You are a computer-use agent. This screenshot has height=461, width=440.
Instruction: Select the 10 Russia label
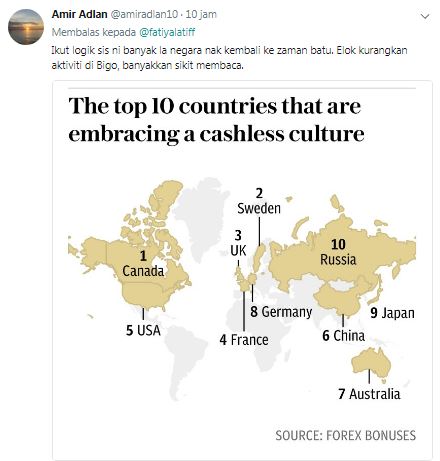click(x=338, y=252)
